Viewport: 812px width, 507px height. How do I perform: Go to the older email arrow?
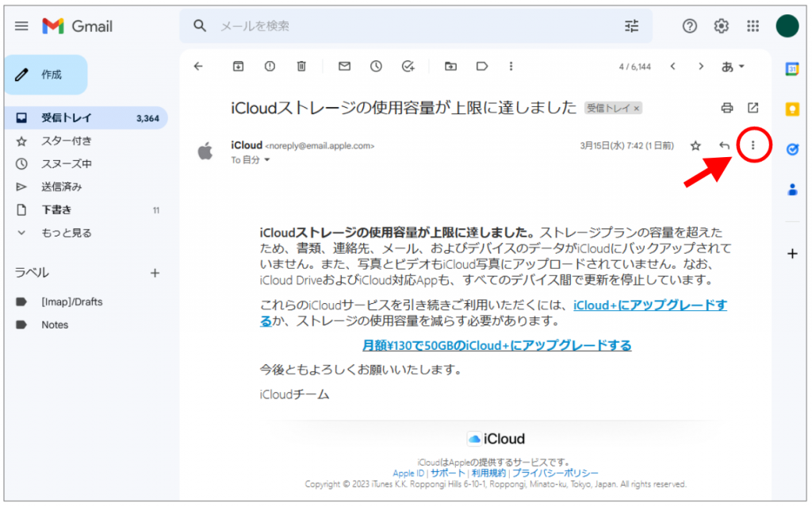(701, 67)
